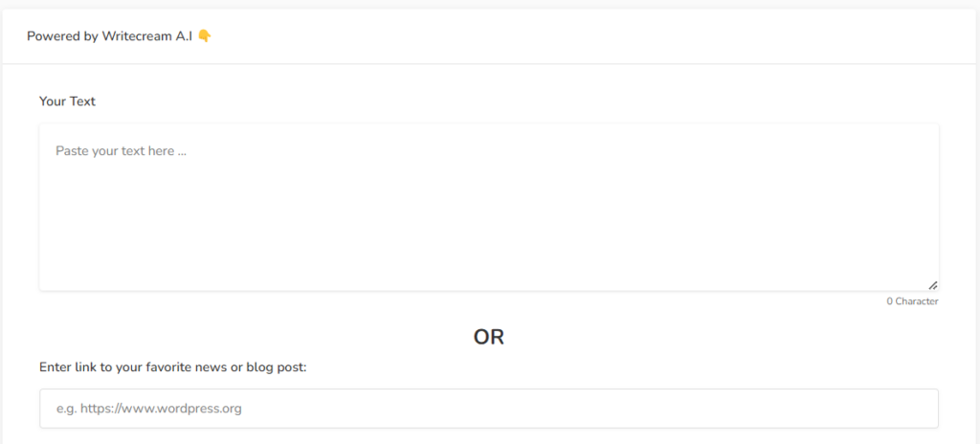Screen dimensions: 980x444
Task: Click the blog post URL input field
Action: click(488, 409)
